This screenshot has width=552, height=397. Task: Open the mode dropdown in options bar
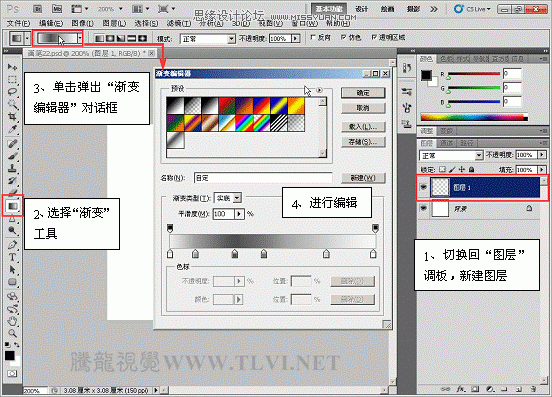point(231,39)
